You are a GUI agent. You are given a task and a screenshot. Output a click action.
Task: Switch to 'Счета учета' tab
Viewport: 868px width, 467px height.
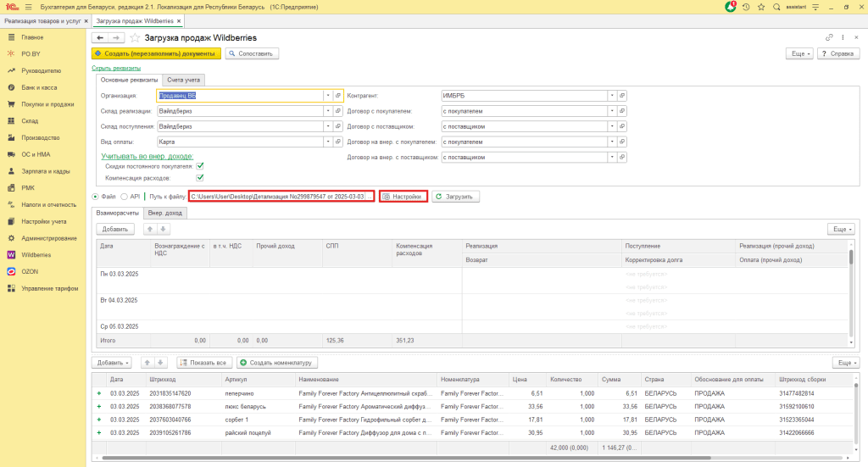(183, 80)
